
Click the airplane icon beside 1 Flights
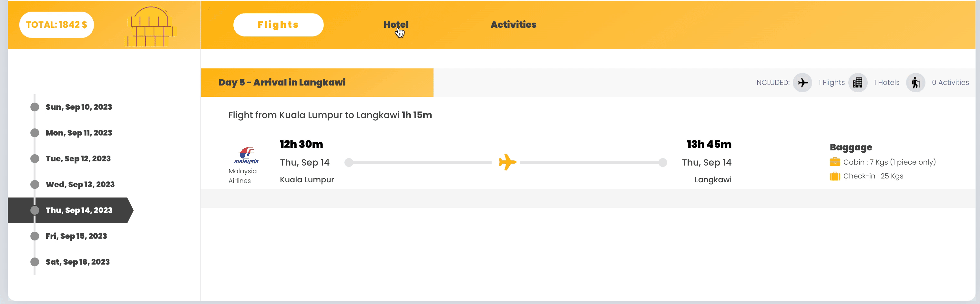click(802, 83)
